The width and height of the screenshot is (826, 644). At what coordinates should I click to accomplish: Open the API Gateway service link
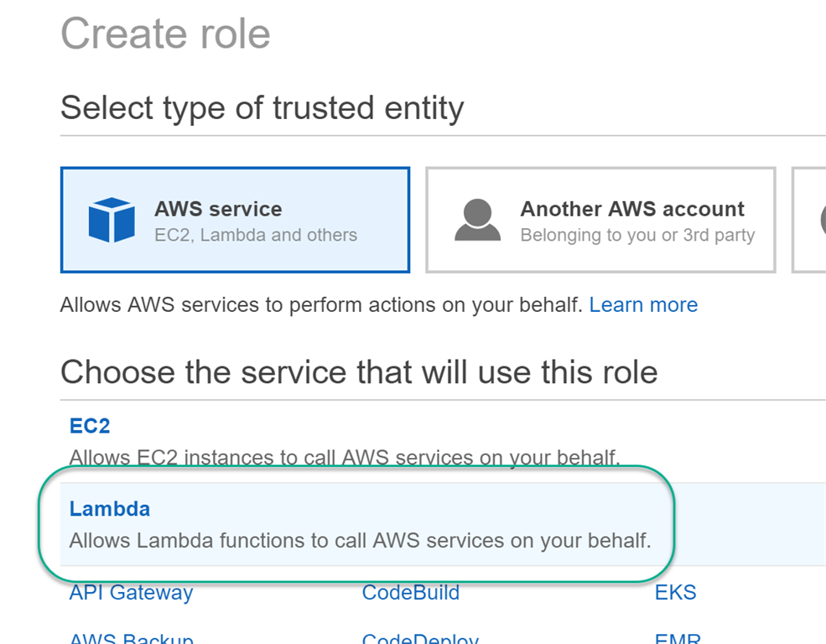point(130,592)
